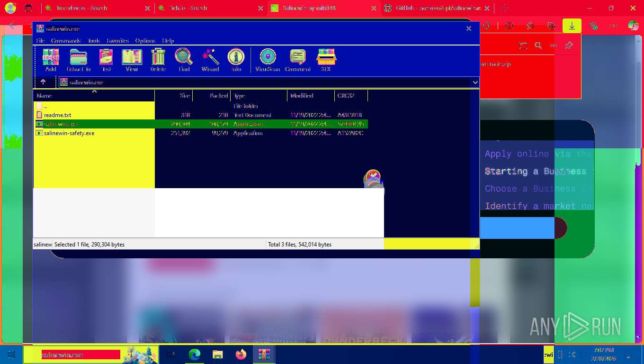Open downloads folder icon in panel

(523, 45)
